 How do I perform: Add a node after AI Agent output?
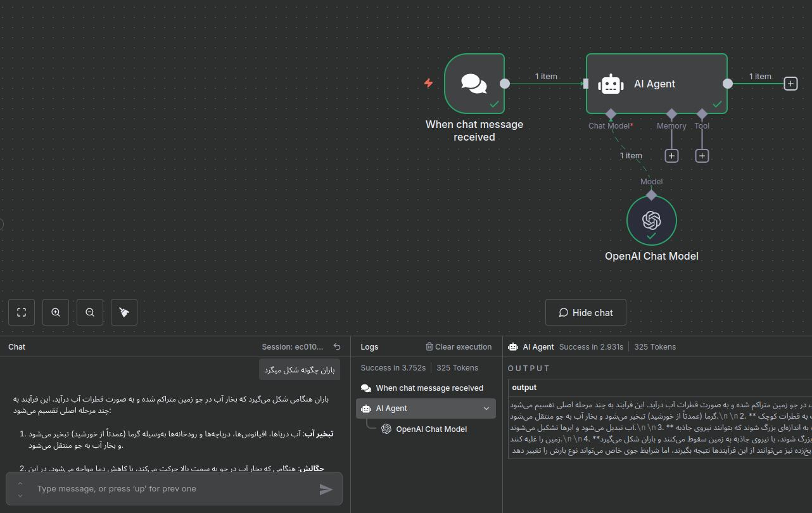point(790,84)
